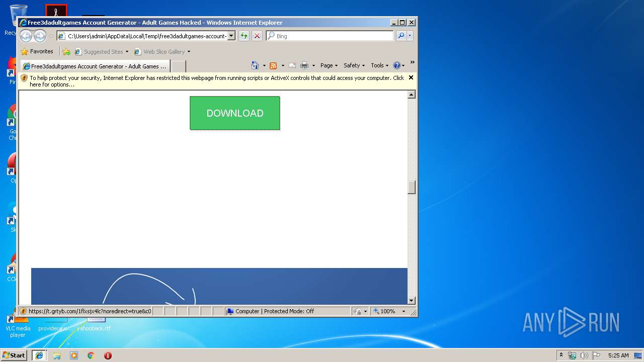Close the yellow information bar
Image resolution: width=644 pixels, height=362 pixels.
411,77
